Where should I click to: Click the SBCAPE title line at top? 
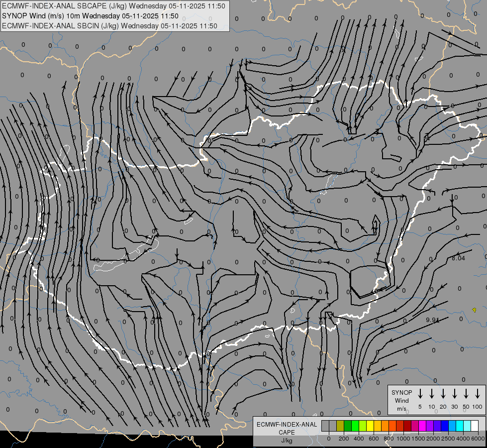(x=113, y=6)
